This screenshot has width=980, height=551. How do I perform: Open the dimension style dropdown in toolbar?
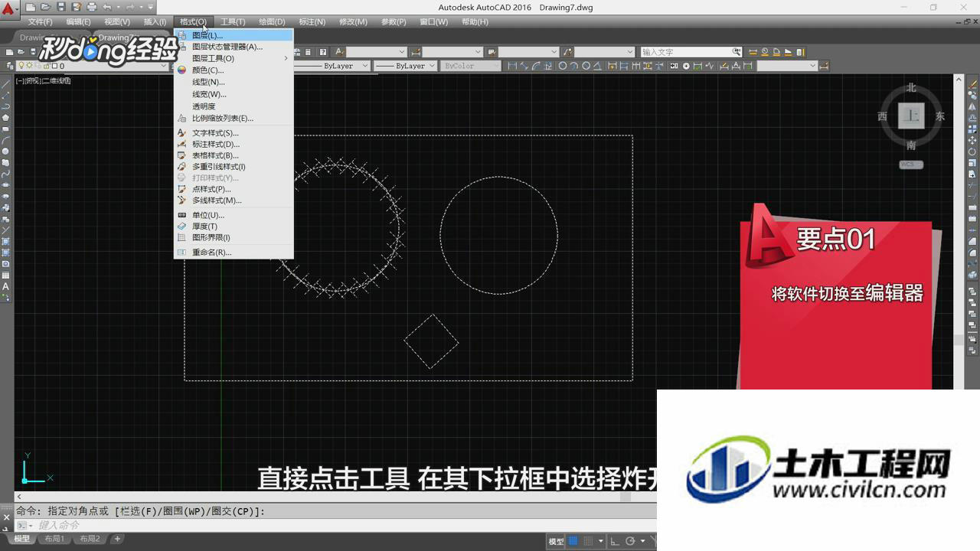pyautogui.click(x=787, y=66)
